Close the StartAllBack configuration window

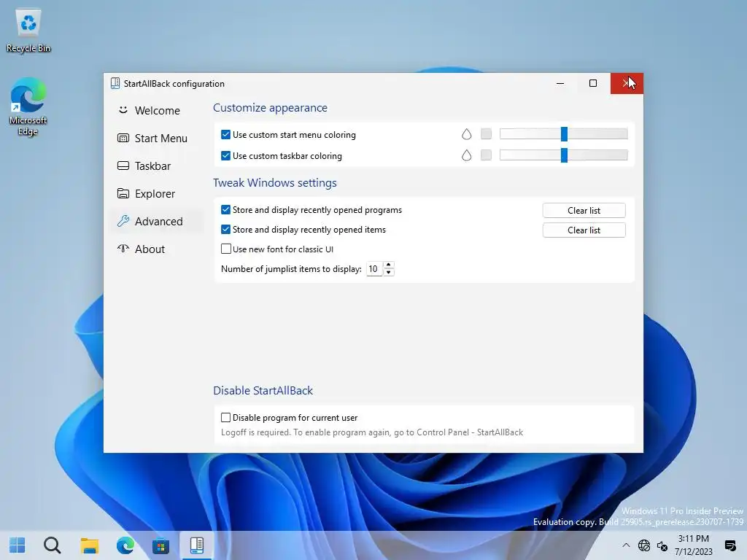(627, 83)
